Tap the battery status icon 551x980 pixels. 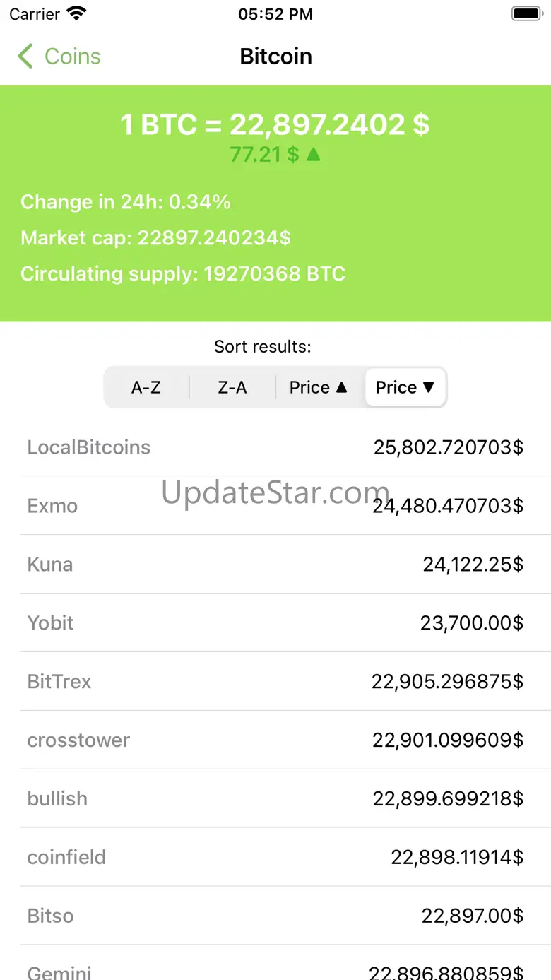pos(526,13)
